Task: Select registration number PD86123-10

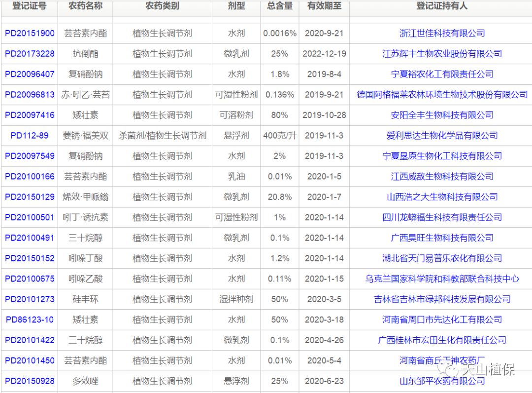Action: tap(30, 320)
